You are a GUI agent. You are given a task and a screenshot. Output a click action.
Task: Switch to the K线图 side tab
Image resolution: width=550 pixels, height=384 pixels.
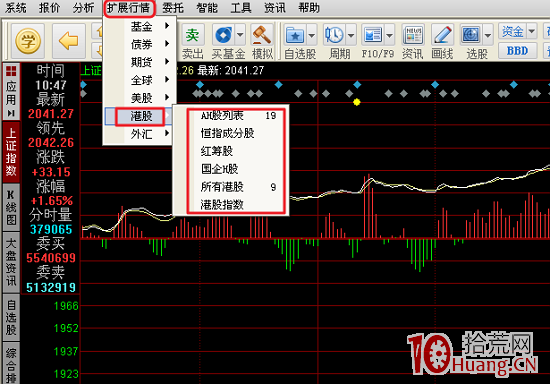pyautogui.click(x=11, y=208)
